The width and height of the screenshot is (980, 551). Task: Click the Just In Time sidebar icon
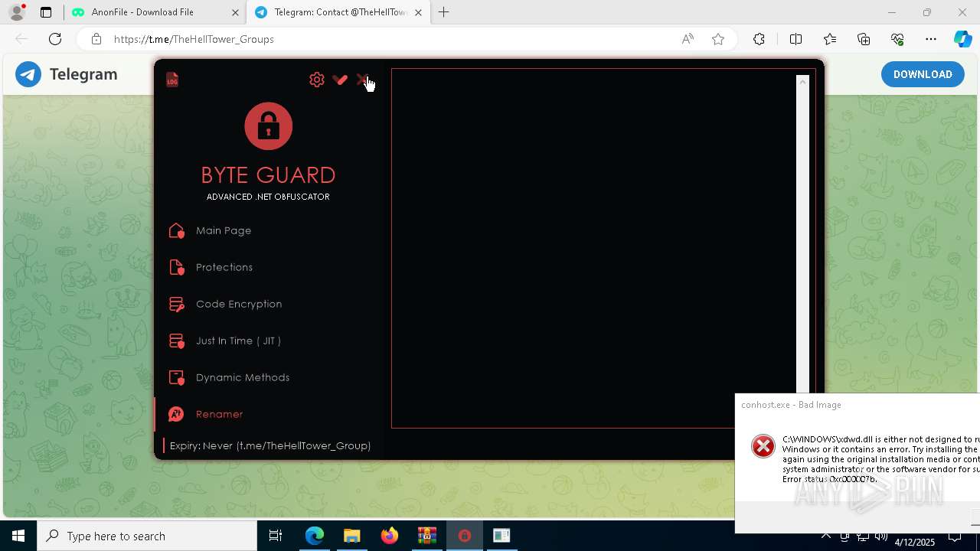177,341
